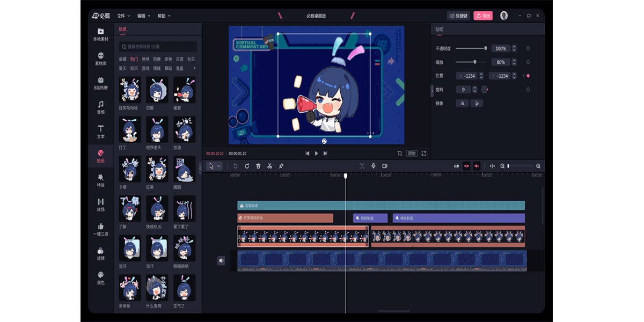The image size is (644, 322).
Task: Toggle the red audio-link button
Action: tap(477, 166)
